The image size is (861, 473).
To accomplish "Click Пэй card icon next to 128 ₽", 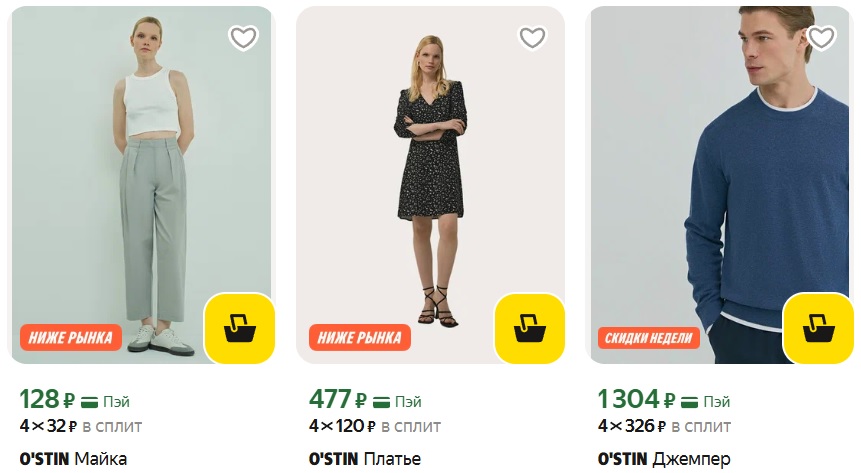I will coord(90,401).
